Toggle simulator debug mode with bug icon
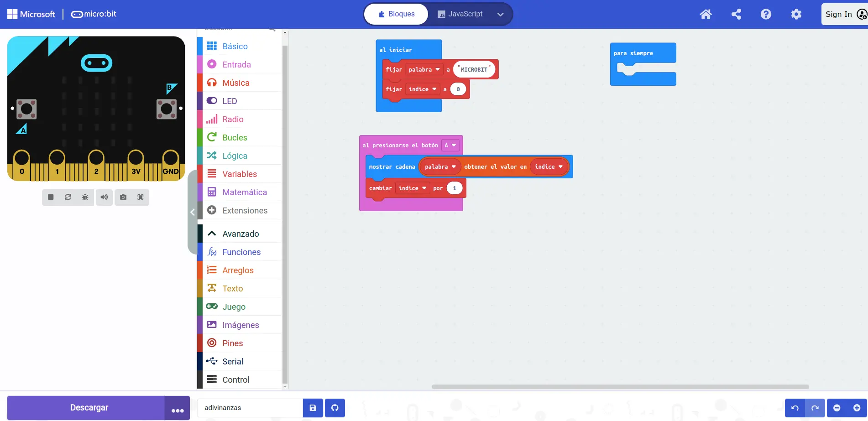 85,197
